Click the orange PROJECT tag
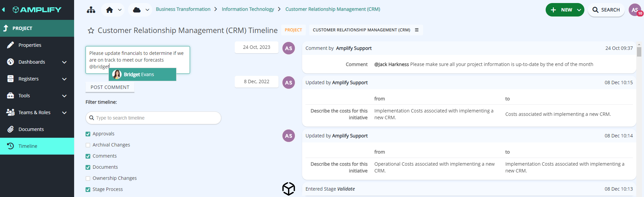The image size is (644, 197). pyautogui.click(x=293, y=30)
